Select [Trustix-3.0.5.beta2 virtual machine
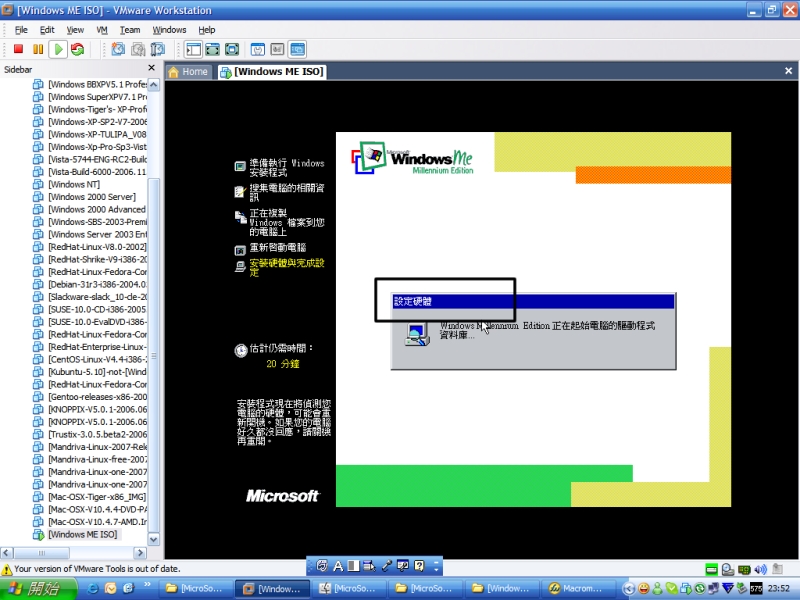The height and width of the screenshot is (600, 800). click(97, 434)
